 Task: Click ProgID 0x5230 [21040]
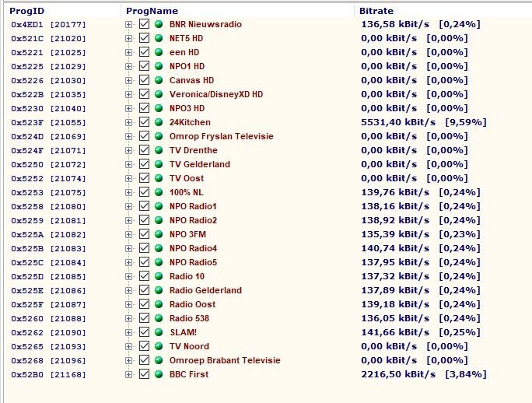[48, 109]
